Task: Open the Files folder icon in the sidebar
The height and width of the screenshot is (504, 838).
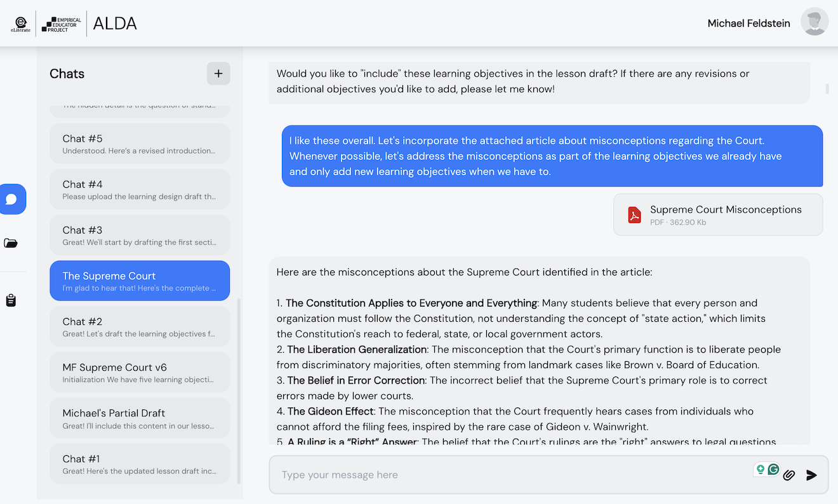Action: [11, 242]
